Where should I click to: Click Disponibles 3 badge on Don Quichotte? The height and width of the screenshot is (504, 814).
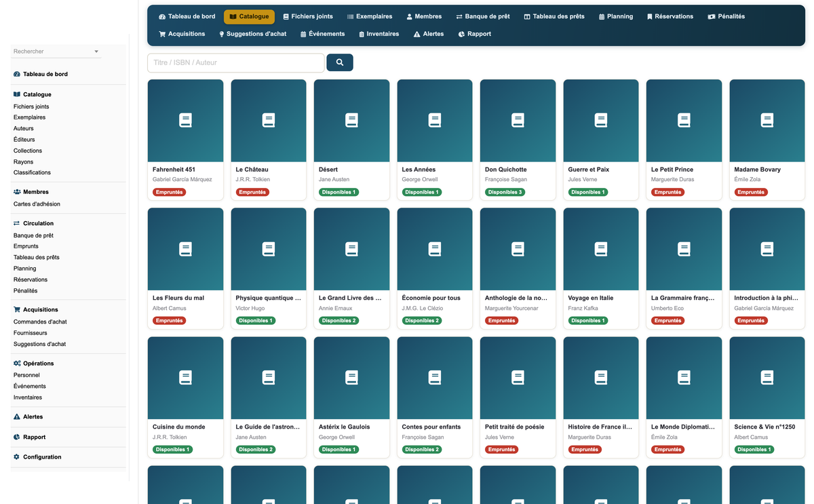[x=505, y=192]
